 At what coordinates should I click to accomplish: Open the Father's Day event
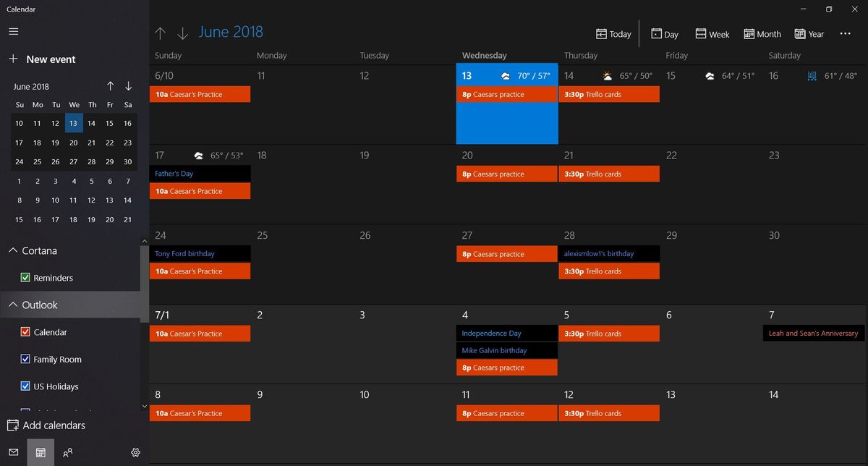point(200,174)
